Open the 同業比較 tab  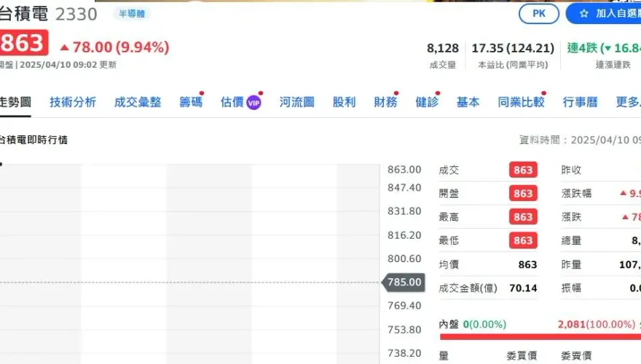(522, 102)
